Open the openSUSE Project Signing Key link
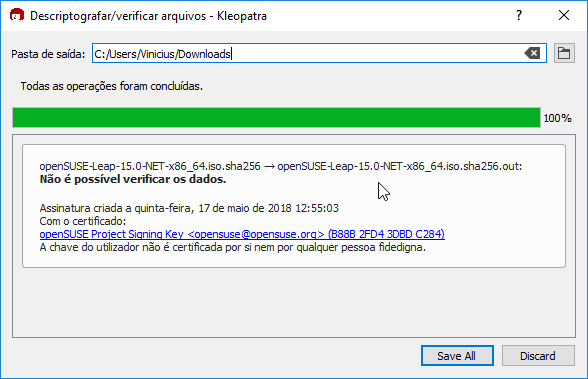 tap(242, 234)
